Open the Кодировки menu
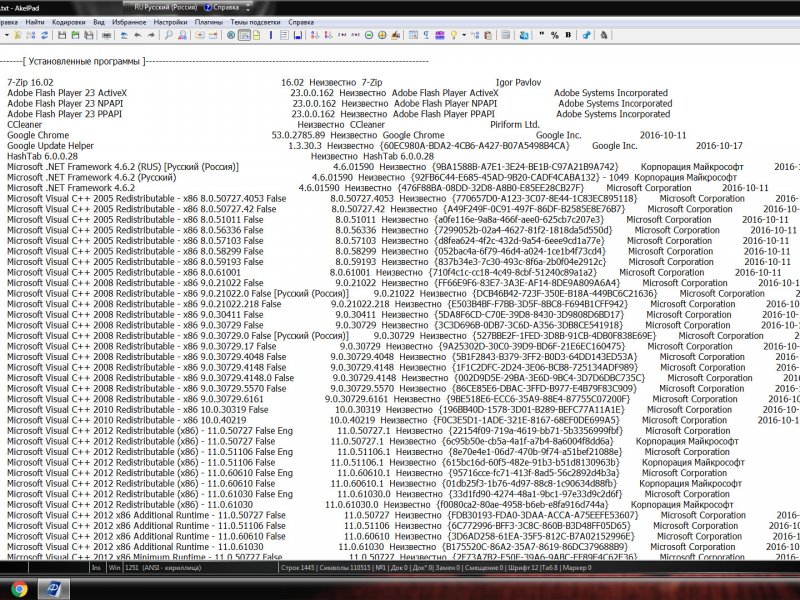This screenshot has width=800, height=600. click(x=68, y=22)
